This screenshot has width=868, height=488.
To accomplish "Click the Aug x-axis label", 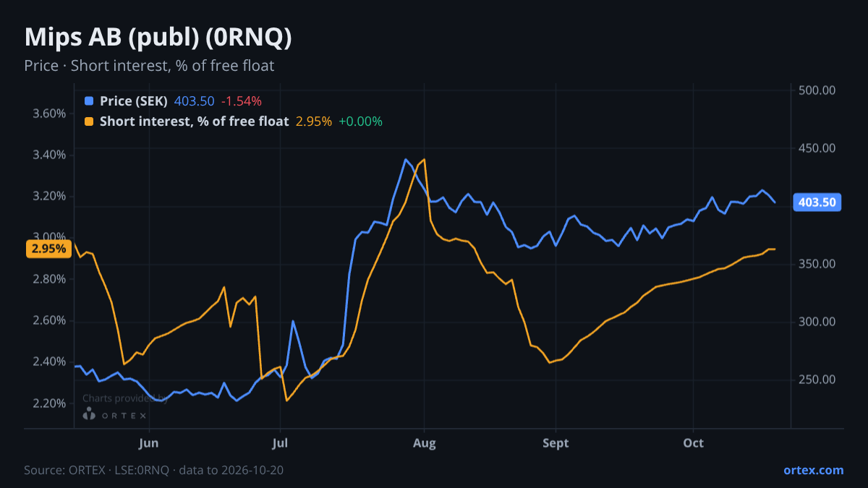I will [424, 443].
